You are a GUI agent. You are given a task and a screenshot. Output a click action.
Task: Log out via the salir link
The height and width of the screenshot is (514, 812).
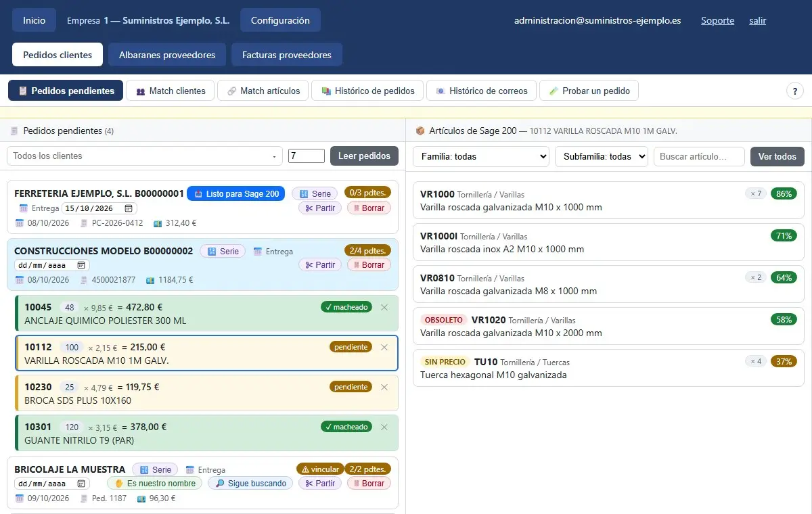(757, 20)
